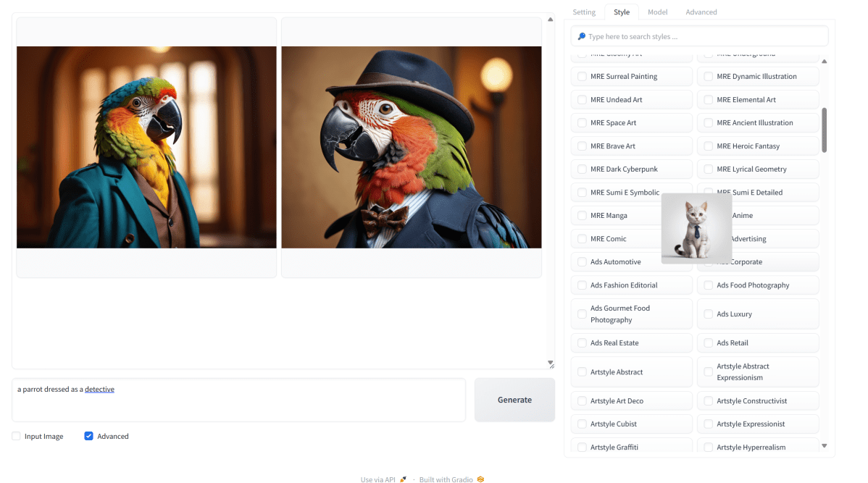The image size is (868, 483).
Task: Click the rocket icon beside Use via API
Action: [403, 479]
